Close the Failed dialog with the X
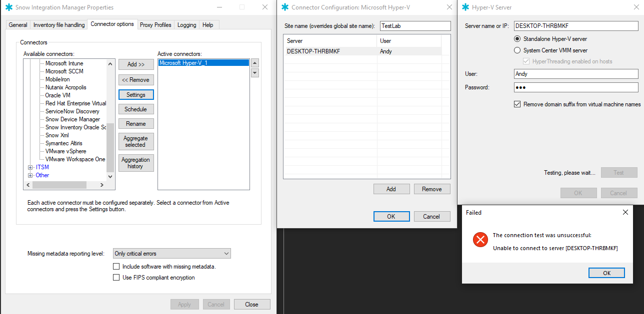 [x=625, y=212]
